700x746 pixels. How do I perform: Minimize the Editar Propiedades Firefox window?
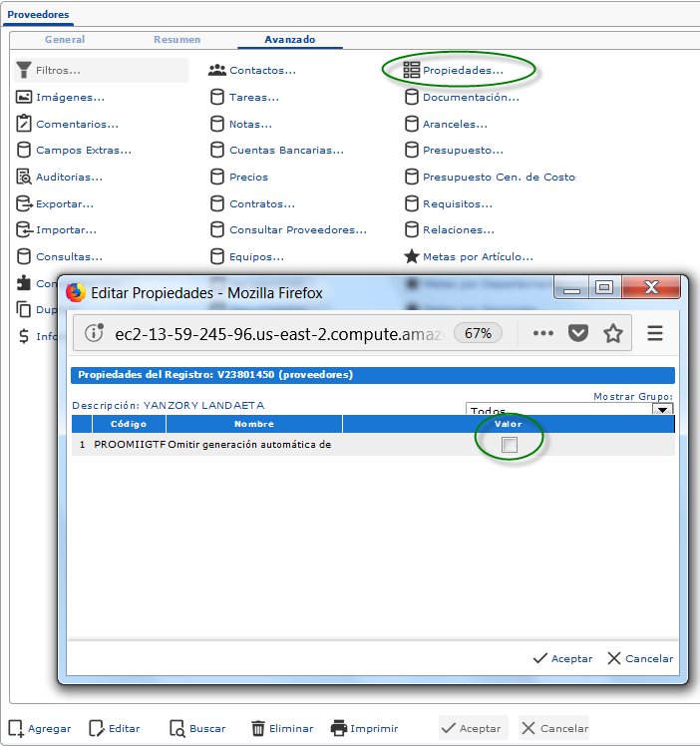click(571, 289)
